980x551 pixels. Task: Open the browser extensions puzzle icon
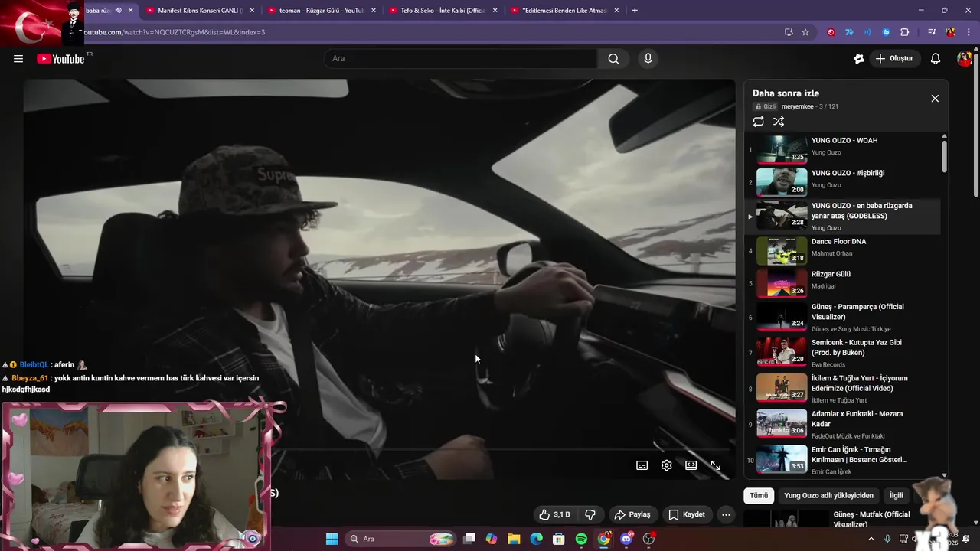[x=905, y=32]
